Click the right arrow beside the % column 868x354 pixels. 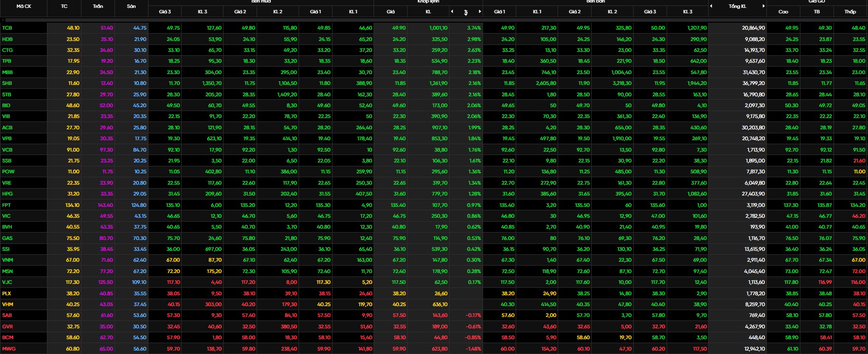[480, 11]
